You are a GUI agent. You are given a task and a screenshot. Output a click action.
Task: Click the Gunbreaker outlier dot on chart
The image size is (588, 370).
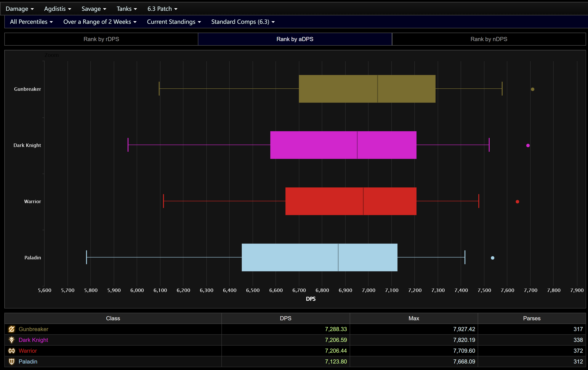[533, 89]
